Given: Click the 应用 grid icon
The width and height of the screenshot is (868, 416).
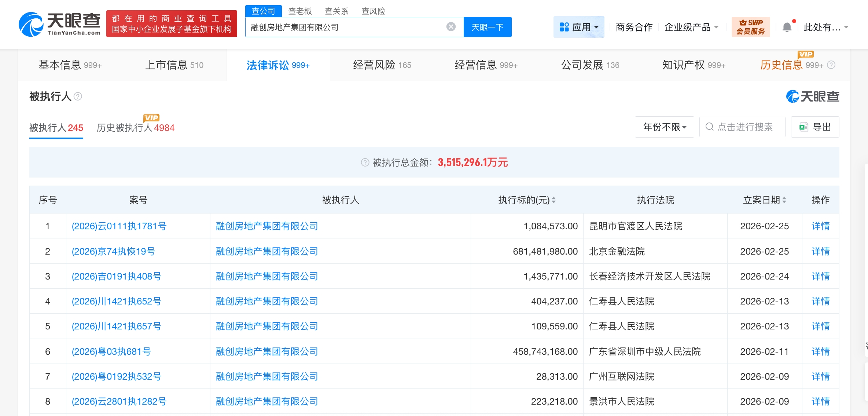Looking at the screenshot, I should click(563, 26).
